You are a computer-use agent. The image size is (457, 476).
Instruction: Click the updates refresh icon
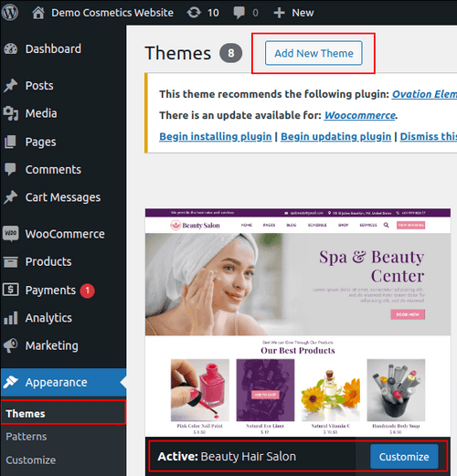[194, 13]
